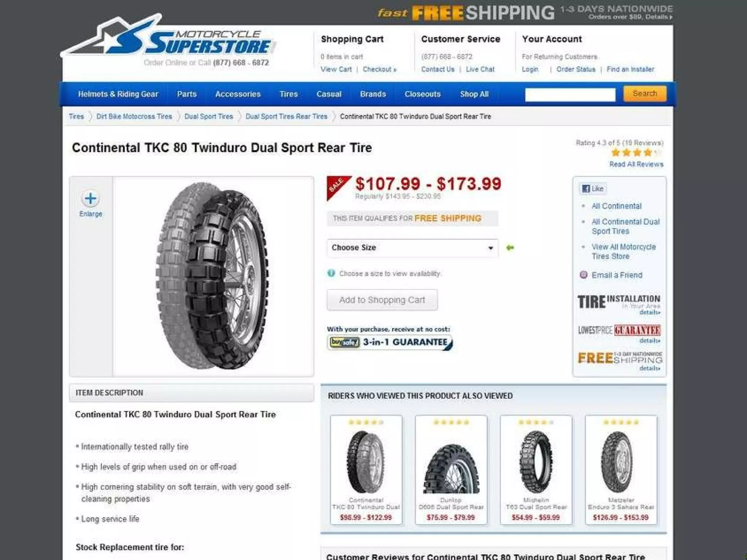Open the Dunlop D606 Dual Sport thumbnail

point(451,470)
